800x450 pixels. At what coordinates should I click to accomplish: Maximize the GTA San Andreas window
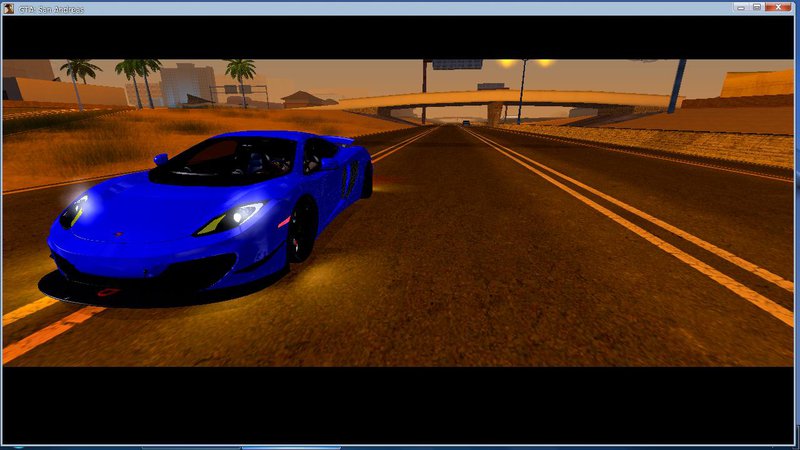757,7
